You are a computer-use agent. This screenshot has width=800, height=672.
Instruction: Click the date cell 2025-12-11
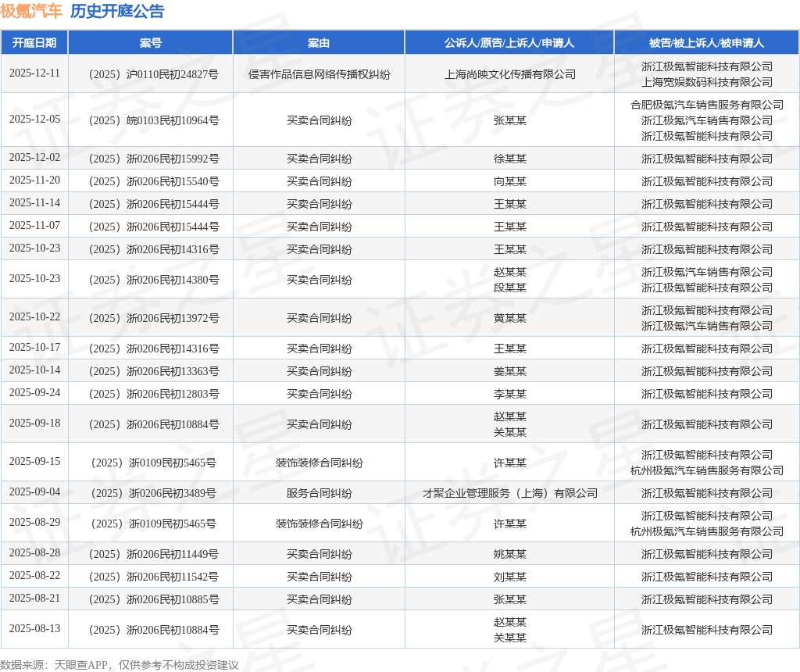pyautogui.click(x=34, y=73)
